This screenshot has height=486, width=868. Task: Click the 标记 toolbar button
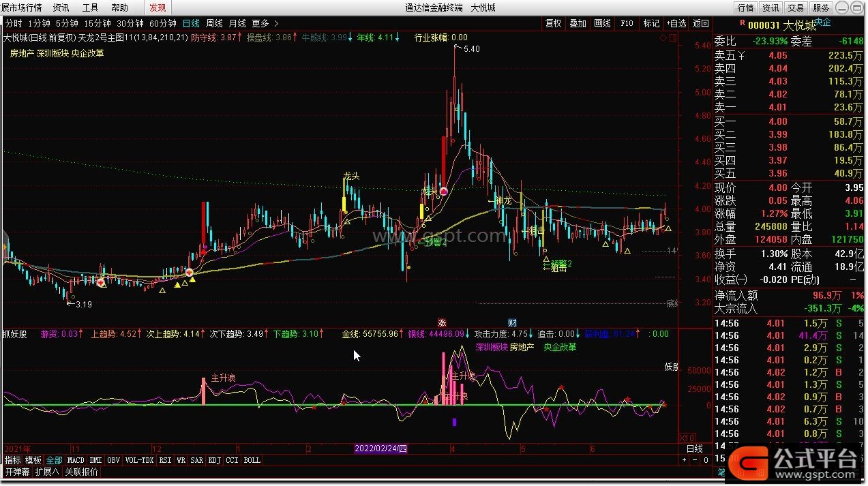[x=651, y=23]
